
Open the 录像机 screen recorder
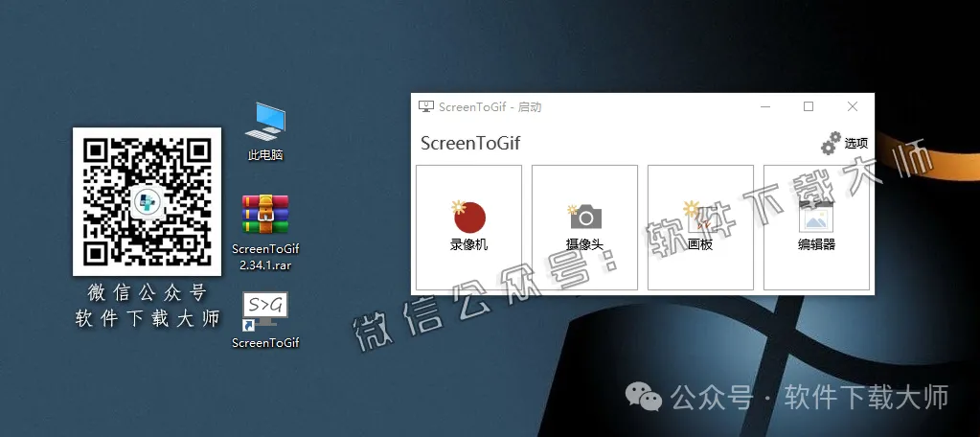click(468, 227)
